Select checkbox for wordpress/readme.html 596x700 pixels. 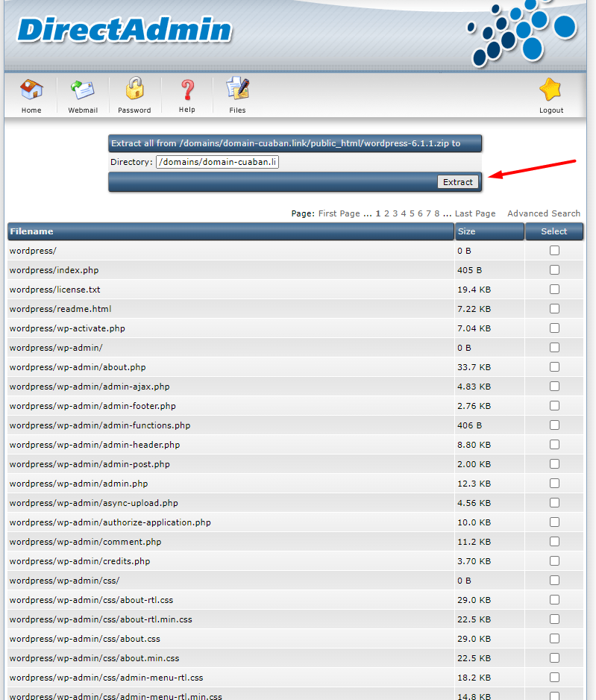tap(554, 308)
